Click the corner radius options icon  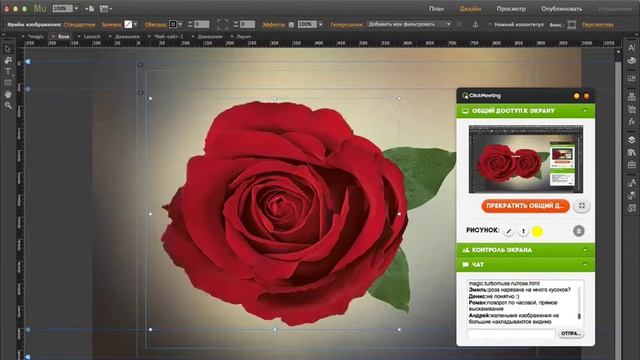[222, 24]
